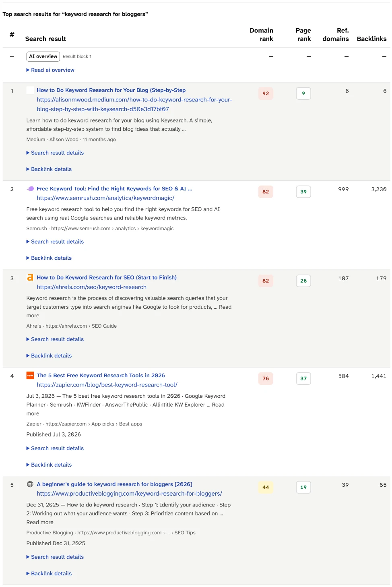Screen dimensions: 392x587
Task: Click Ahrefs page rank badge 26
Action: pyautogui.click(x=303, y=281)
